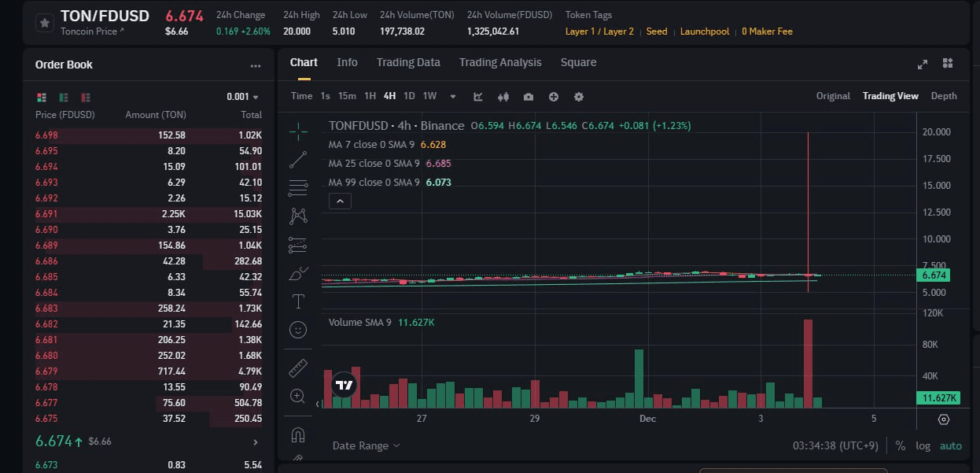980x473 pixels.
Task: Switch to the Trading Data tab
Action: coord(408,62)
